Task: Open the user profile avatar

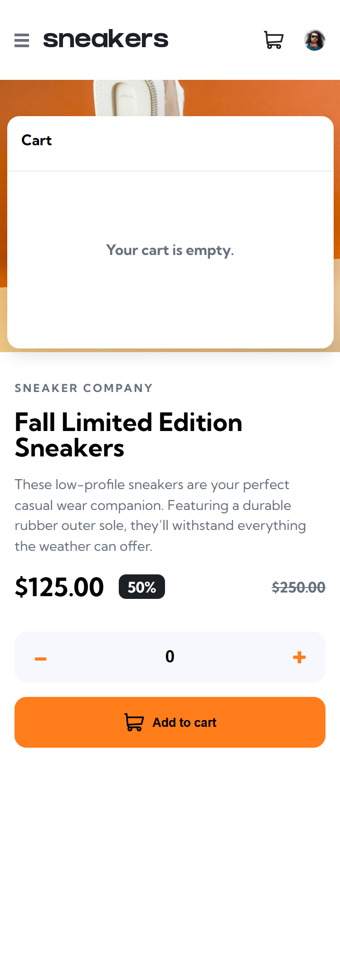Action: click(314, 40)
